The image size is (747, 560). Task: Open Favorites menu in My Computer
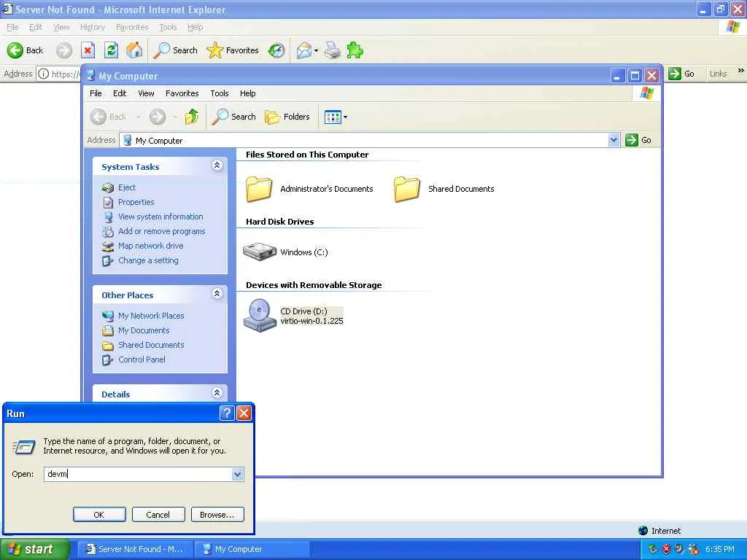182,93
